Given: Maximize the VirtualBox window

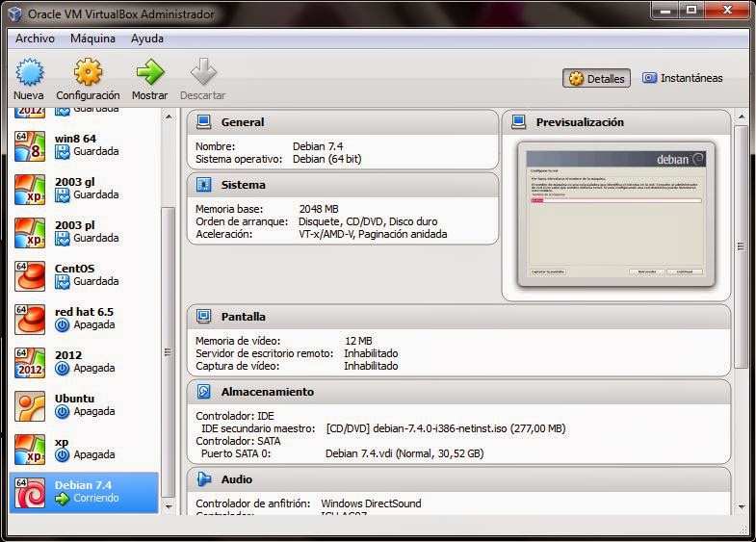Looking at the screenshot, I should tap(691, 11).
